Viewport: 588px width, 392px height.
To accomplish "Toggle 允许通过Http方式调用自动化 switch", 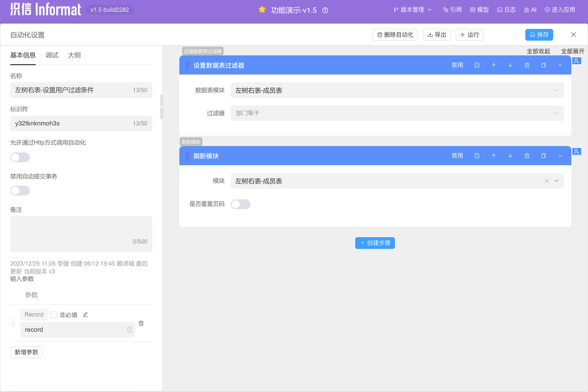I will 20,157.
